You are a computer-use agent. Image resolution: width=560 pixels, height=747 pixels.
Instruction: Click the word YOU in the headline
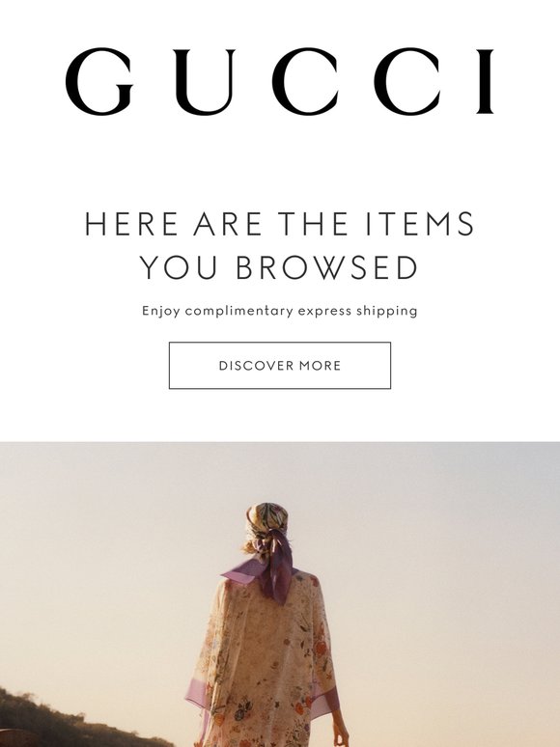click(x=179, y=267)
